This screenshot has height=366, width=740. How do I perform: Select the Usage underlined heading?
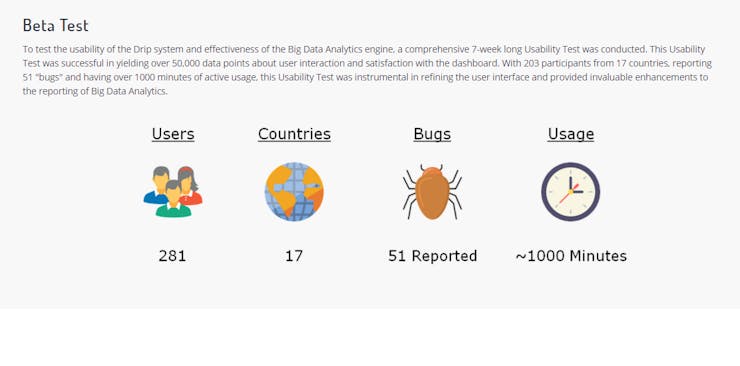click(571, 134)
